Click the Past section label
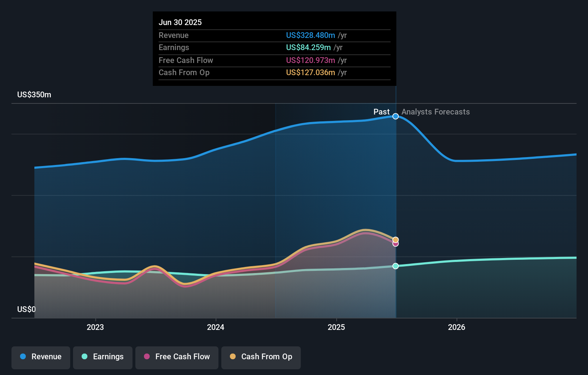The image size is (588, 375). (x=382, y=112)
